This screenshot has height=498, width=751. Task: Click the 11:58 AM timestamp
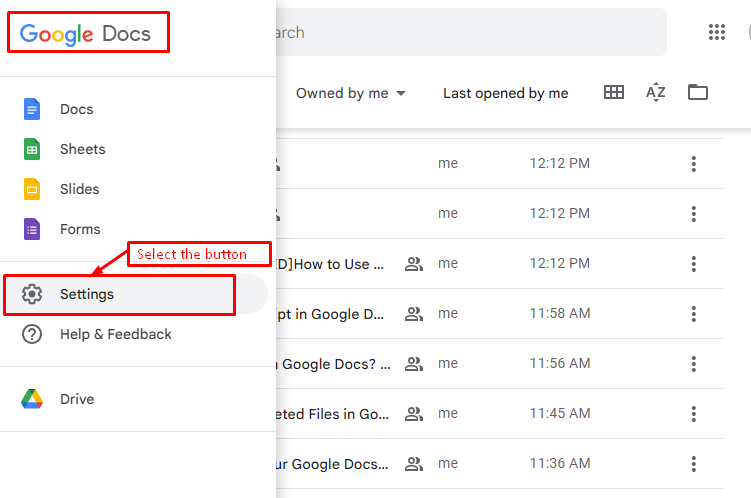point(560,313)
